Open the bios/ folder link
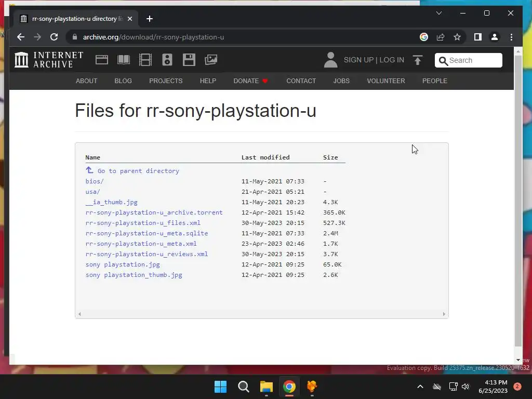The image size is (532, 399). (95, 181)
